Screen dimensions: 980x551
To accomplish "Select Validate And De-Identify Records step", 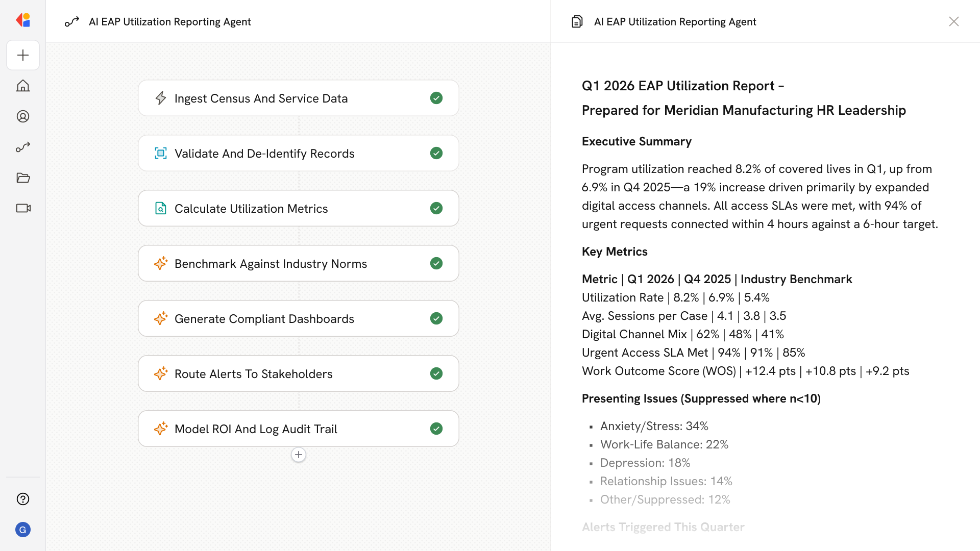I will [264, 153].
